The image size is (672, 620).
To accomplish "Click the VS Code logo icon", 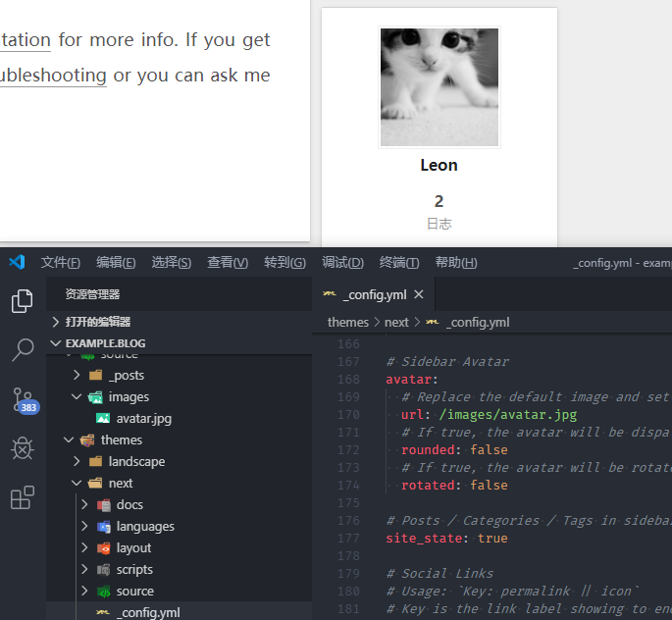I will pyautogui.click(x=16, y=262).
